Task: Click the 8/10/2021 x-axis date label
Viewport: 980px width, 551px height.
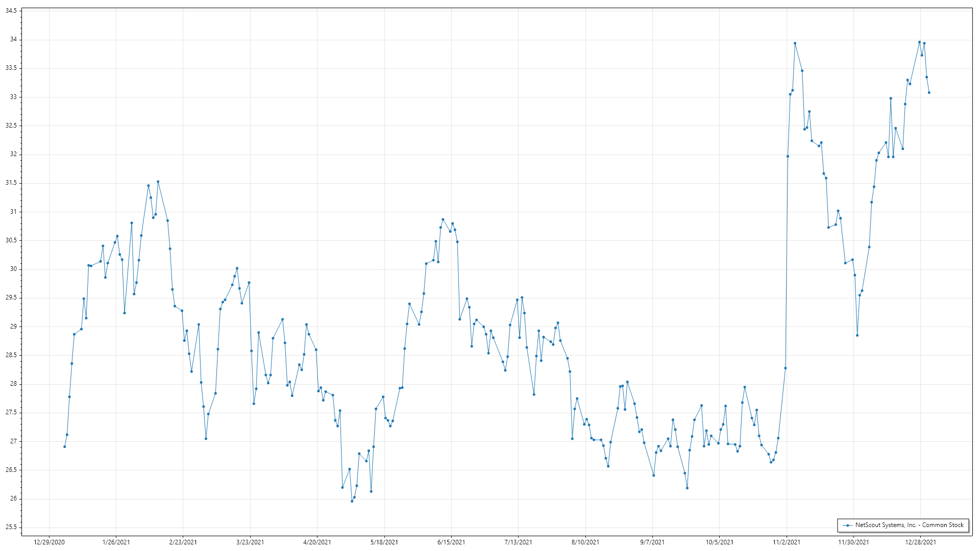Action: click(585, 542)
